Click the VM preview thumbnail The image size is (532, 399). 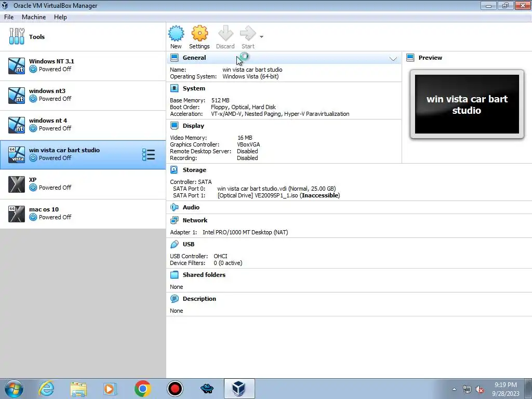[x=467, y=104]
